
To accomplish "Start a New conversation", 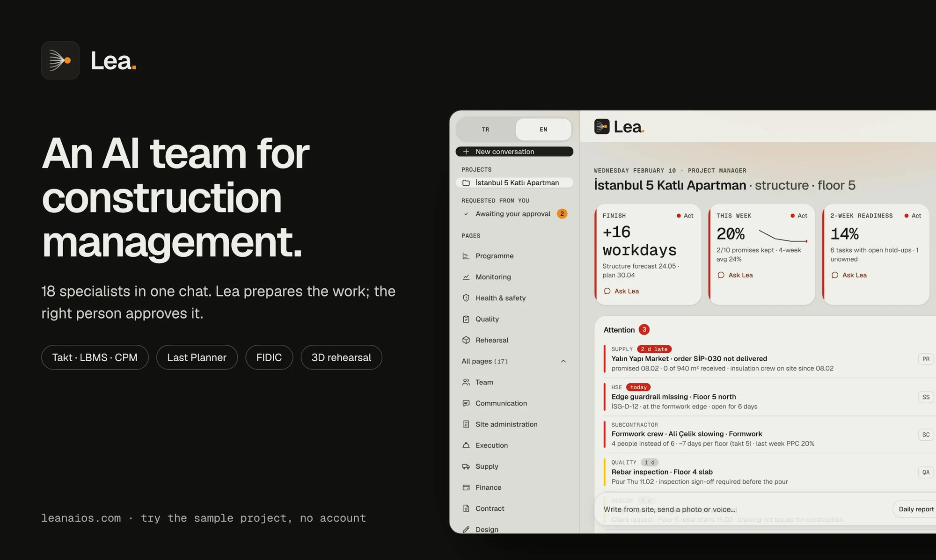I will 514,152.
